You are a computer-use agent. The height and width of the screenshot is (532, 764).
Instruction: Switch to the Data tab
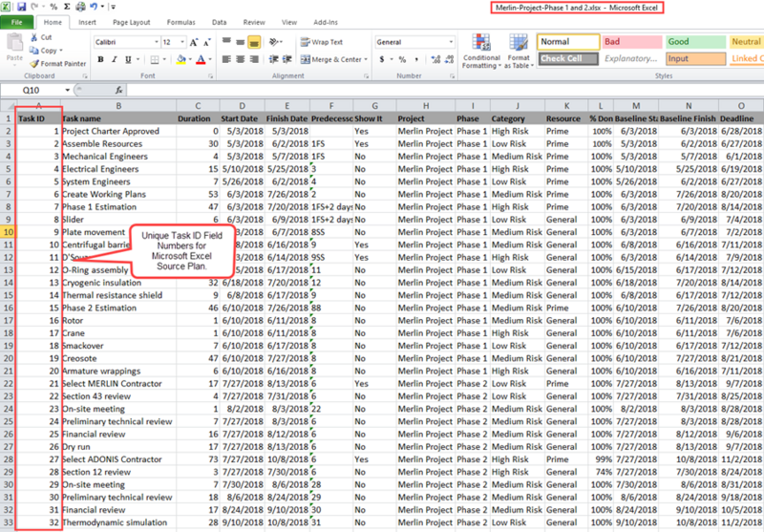(220, 22)
